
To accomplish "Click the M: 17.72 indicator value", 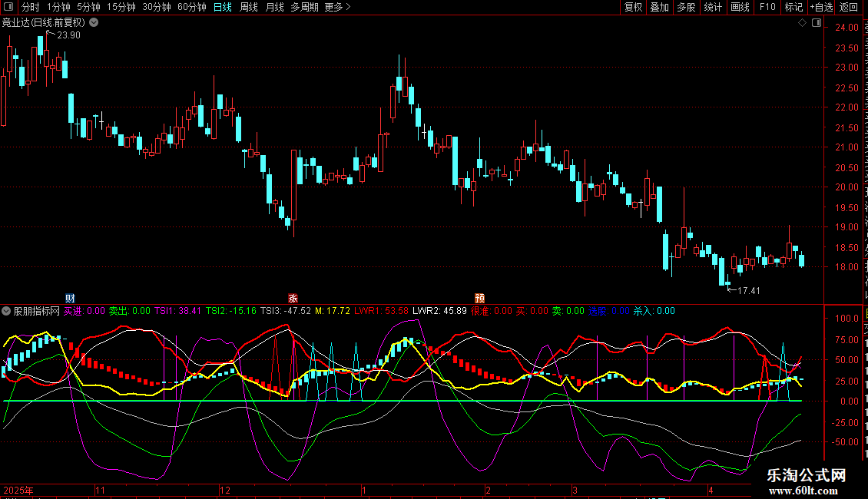I will click(x=333, y=311).
